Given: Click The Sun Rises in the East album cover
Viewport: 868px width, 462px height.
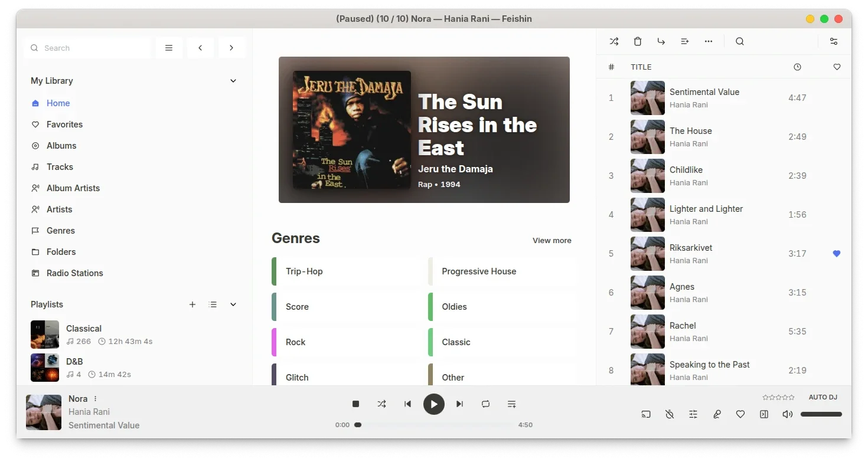Looking at the screenshot, I should click(x=352, y=130).
